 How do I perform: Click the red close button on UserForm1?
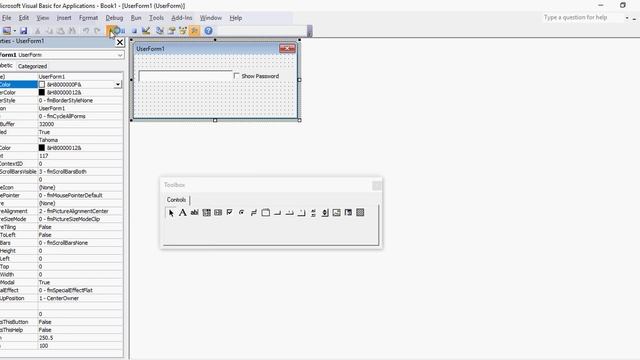click(287, 49)
